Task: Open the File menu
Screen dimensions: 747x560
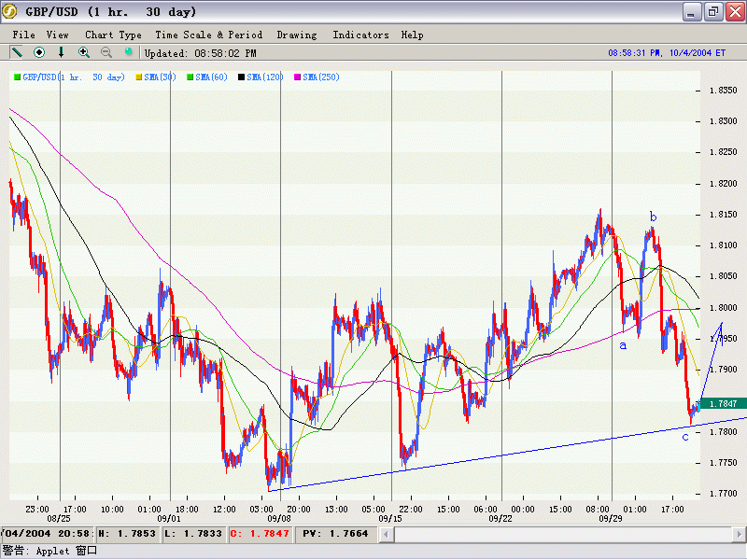Action: tap(23, 35)
